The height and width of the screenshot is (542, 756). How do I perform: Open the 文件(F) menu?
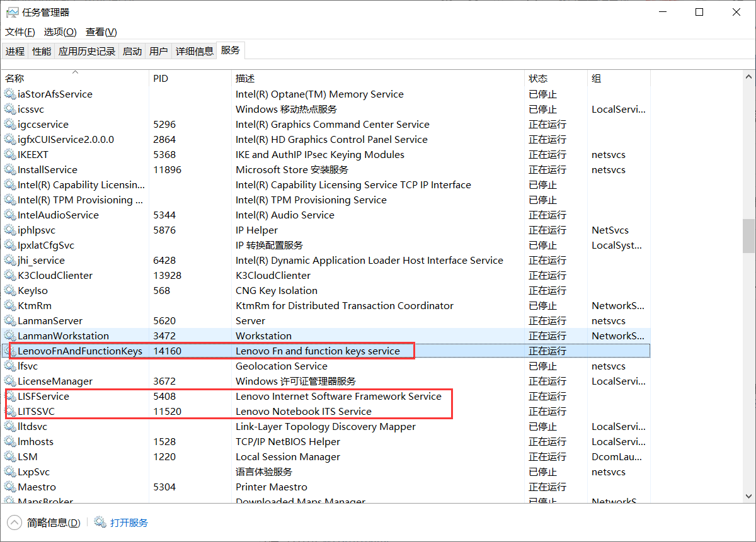tap(20, 32)
